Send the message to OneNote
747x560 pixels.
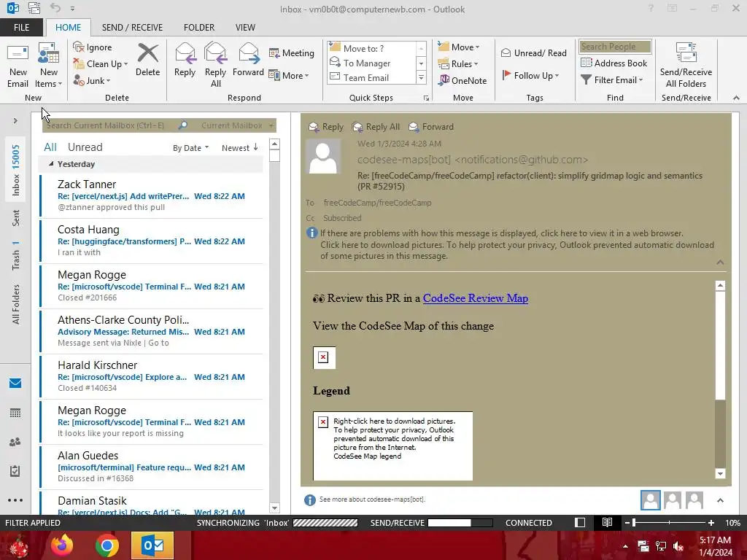(x=462, y=80)
